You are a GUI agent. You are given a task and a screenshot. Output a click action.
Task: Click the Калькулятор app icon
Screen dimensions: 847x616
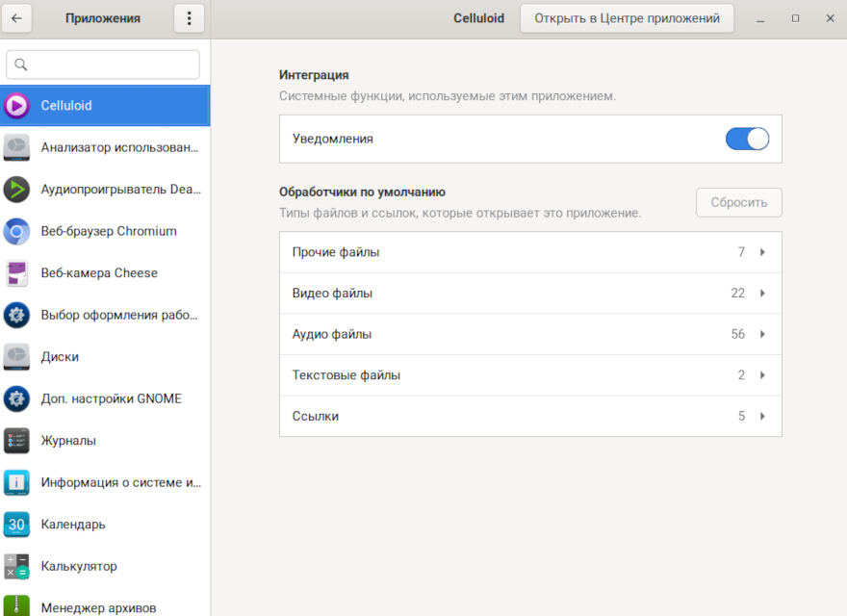pos(16,566)
